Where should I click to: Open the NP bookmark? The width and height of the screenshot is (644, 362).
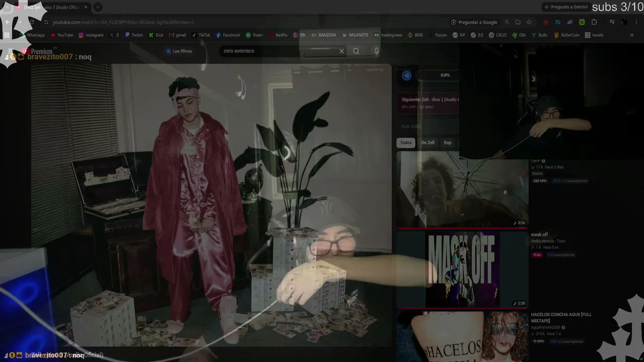coord(459,35)
